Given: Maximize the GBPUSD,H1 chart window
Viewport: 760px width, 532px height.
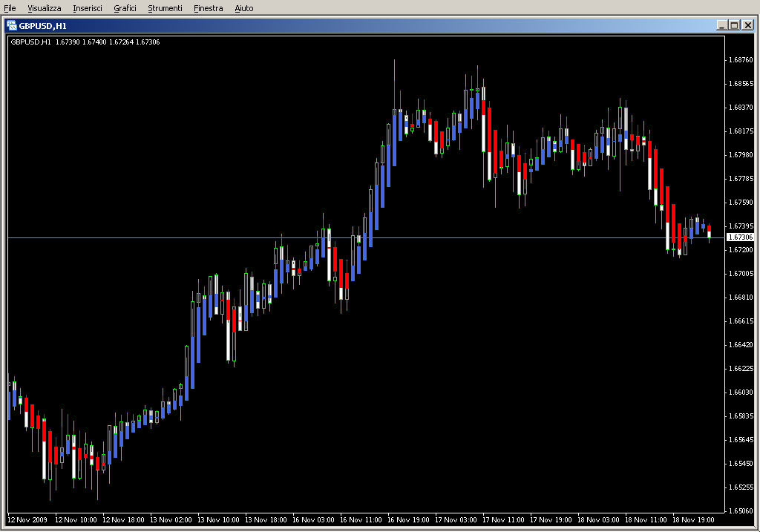Looking at the screenshot, I should coord(734,25).
